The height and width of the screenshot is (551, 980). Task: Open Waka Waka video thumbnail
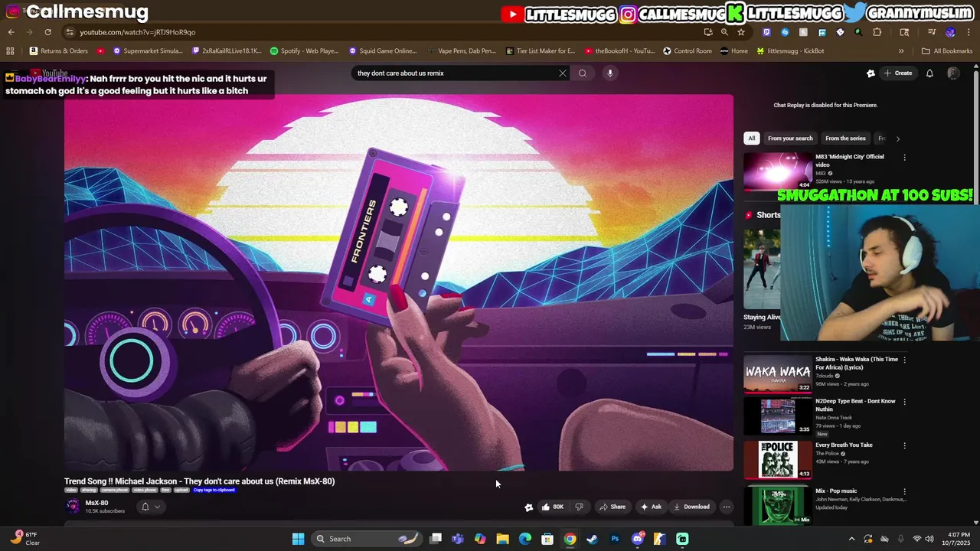(777, 373)
